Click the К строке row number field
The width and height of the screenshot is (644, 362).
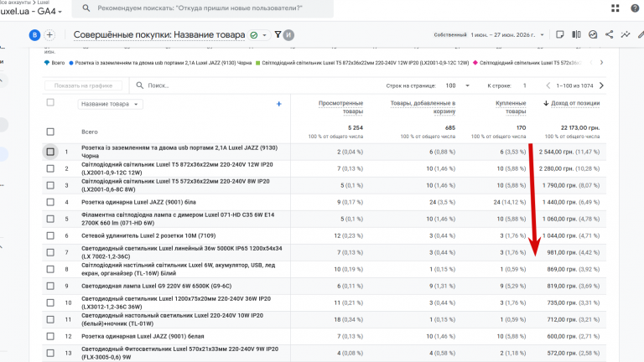click(x=524, y=85)
